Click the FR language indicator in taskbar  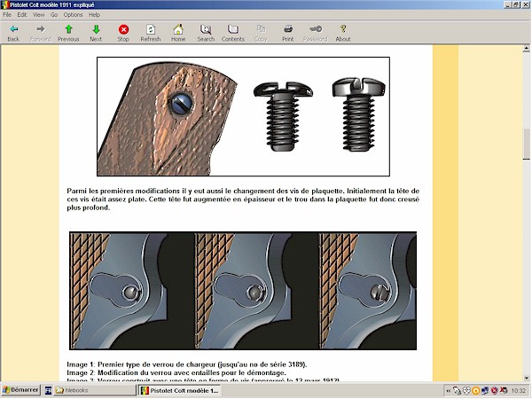click(48, 390)
